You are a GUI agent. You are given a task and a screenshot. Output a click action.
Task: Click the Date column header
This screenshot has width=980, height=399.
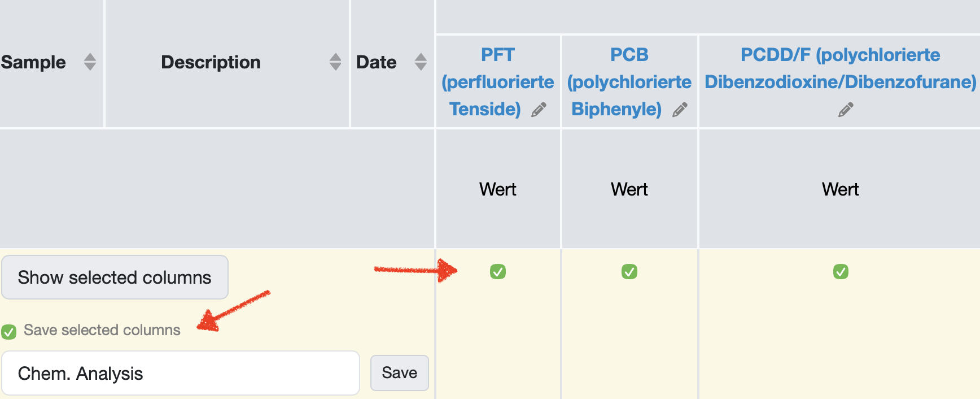click(376, 62)
